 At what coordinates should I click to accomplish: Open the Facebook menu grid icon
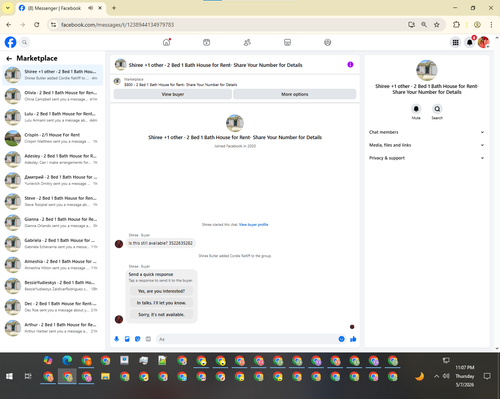(x=455, y=42)
